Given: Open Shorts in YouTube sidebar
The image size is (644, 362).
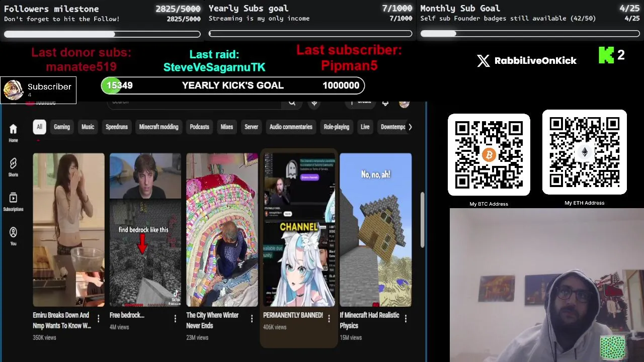Looking at the screenshot, I should 13,167.
